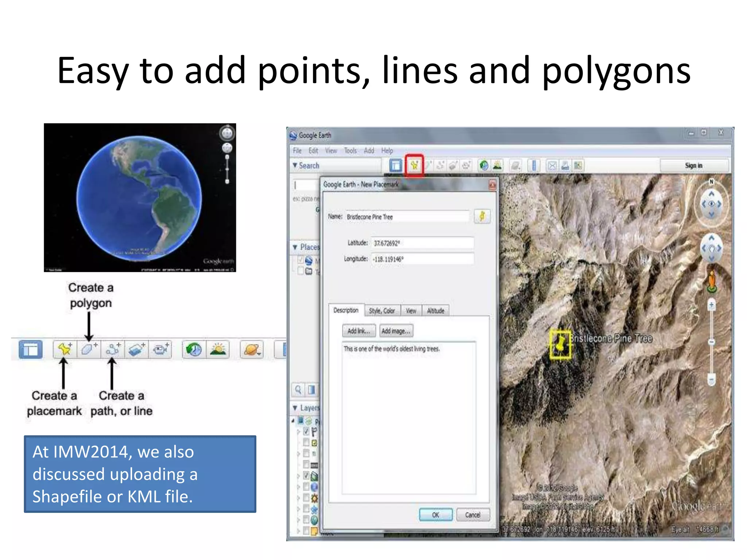The height and width of the screenshot is (560, 747).
Task: Open the Help menu
Action: (x=387, y=151)
